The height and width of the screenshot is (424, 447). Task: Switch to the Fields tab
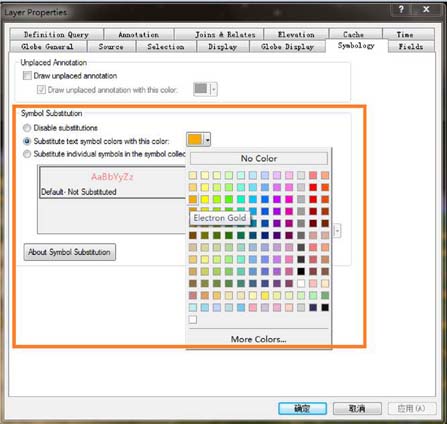pyautogui.click(x=411, y=47)
